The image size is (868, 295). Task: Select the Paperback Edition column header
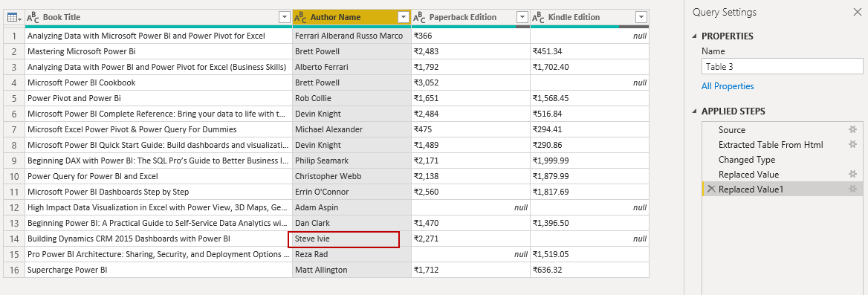click(x=470, y=18)
